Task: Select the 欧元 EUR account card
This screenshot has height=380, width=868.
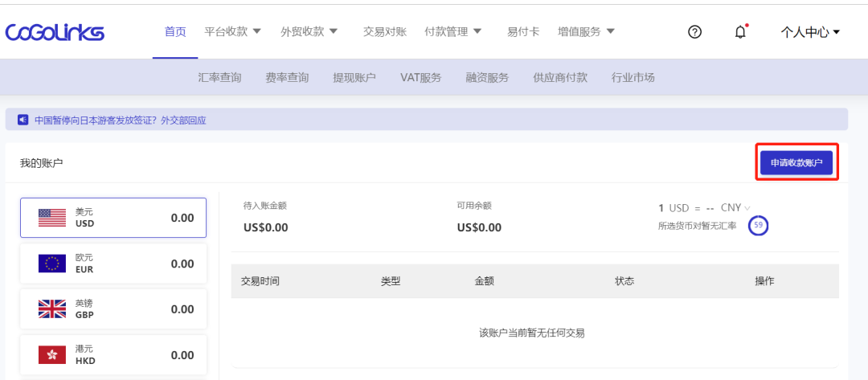Action: 113,264
